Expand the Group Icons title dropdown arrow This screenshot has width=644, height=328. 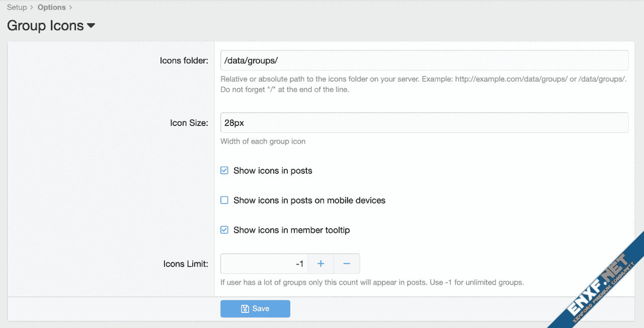91,26
